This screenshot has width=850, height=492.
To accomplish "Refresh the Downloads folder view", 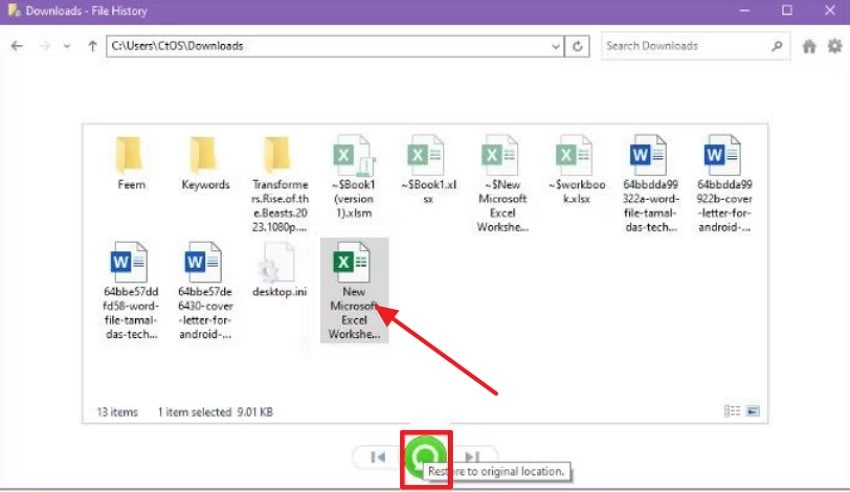I will 577,47.
